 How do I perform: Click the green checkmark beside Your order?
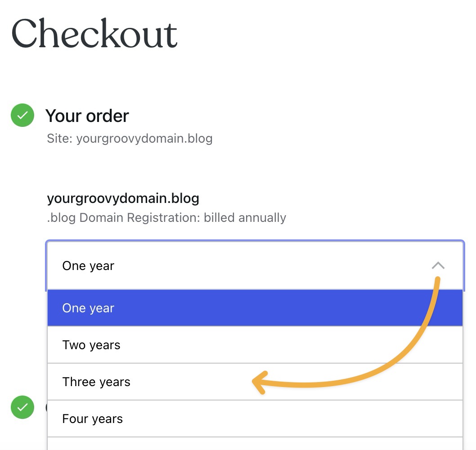click(x=22, y=115)
